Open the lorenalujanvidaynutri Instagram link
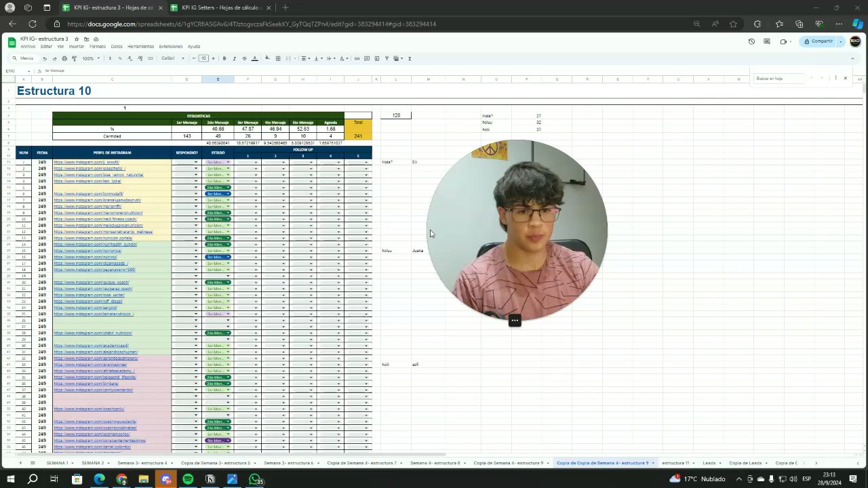Image resolution: width=868 pixels, height=488 pixels. (x=97, y=201)
